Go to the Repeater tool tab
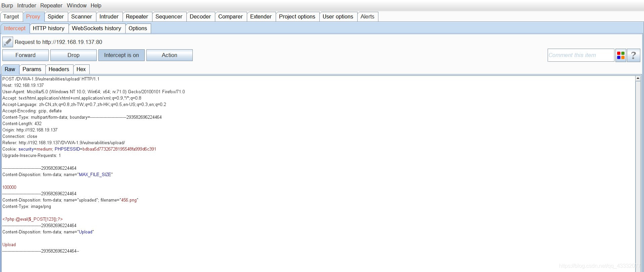 coord(137,17)
